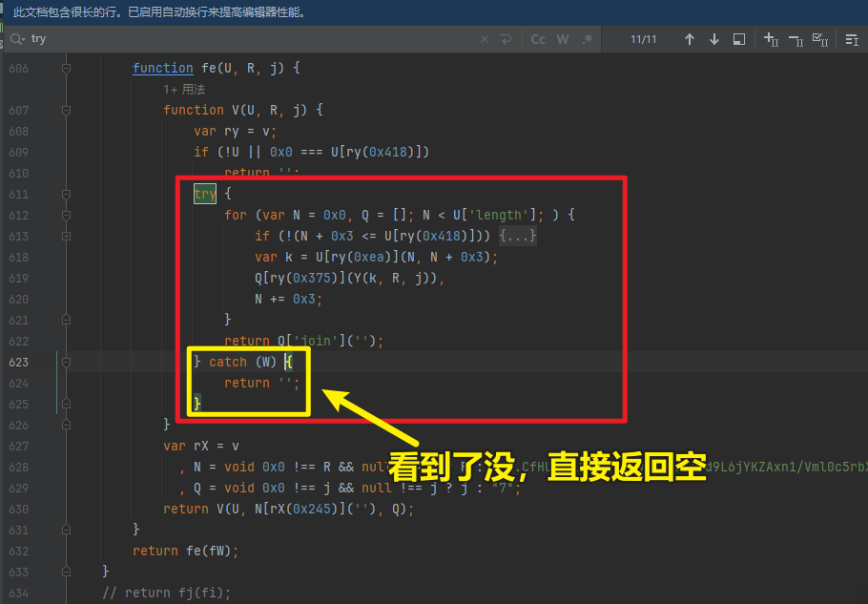
Task: Open the search filter options
Action: [852, 39]
